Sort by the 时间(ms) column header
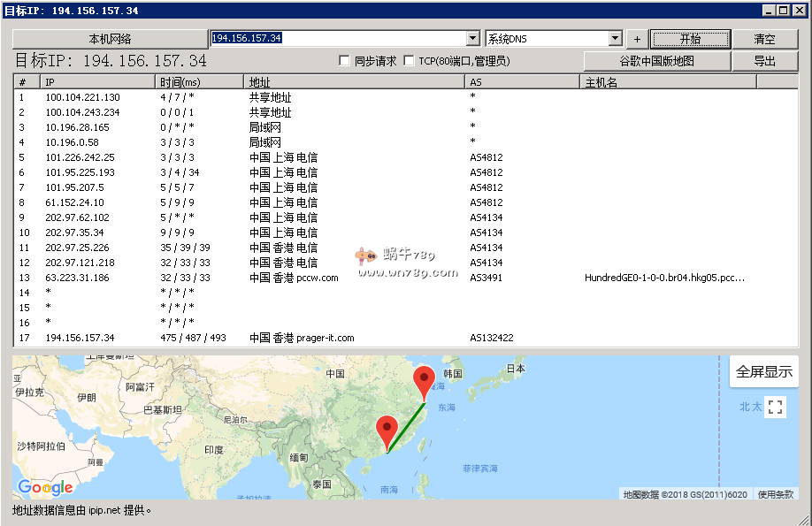This screenshot has width=812, height=526. tap(199, 82)
